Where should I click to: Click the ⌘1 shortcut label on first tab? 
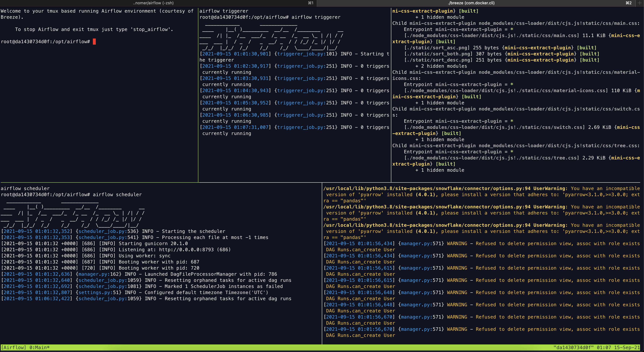point(310,3)
